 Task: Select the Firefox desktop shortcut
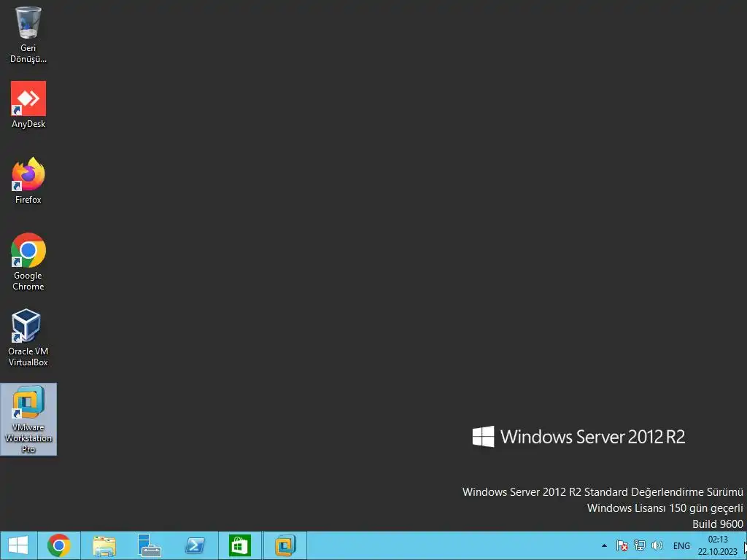tap(28, 181)
